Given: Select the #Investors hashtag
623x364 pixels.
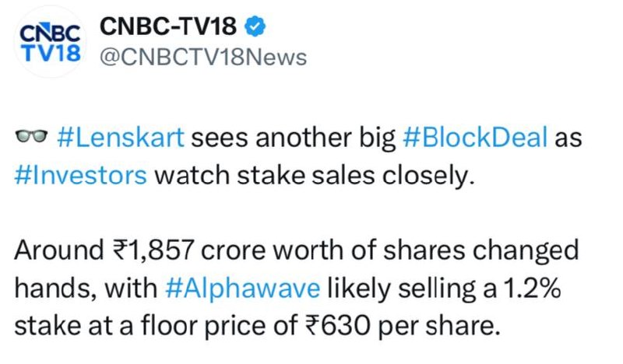Looking at the screenshot, I should [81, 176].
